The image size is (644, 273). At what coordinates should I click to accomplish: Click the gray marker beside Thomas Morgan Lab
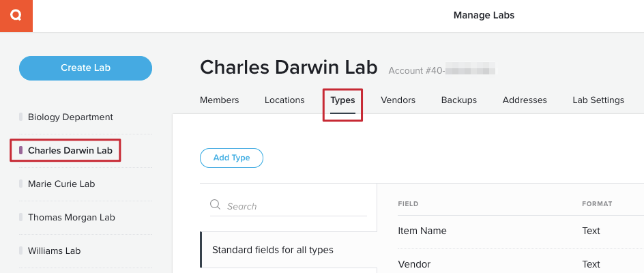pyautogui.click(x=21, y=217)
